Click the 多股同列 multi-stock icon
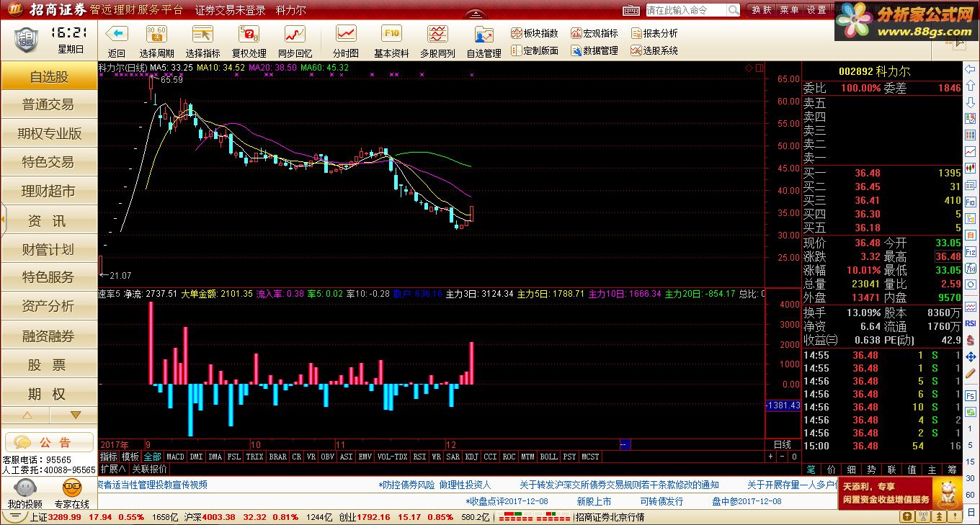This screenshot has height=525, width=980. coord(437,34)
